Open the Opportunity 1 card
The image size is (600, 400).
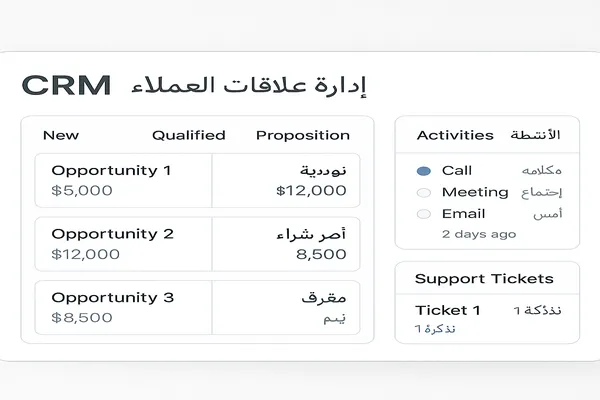(123, 180)
